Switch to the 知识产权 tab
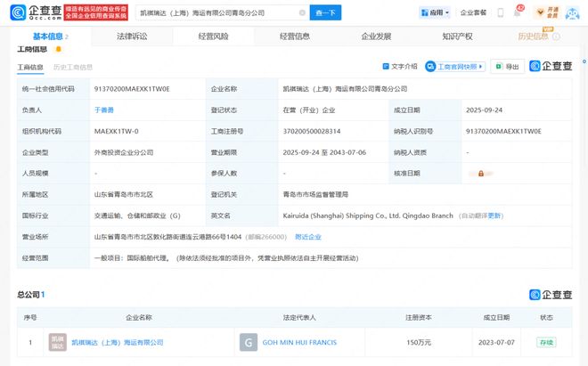Image resolution: width=588 pixels, height=366 pixels. coord(458,37)
